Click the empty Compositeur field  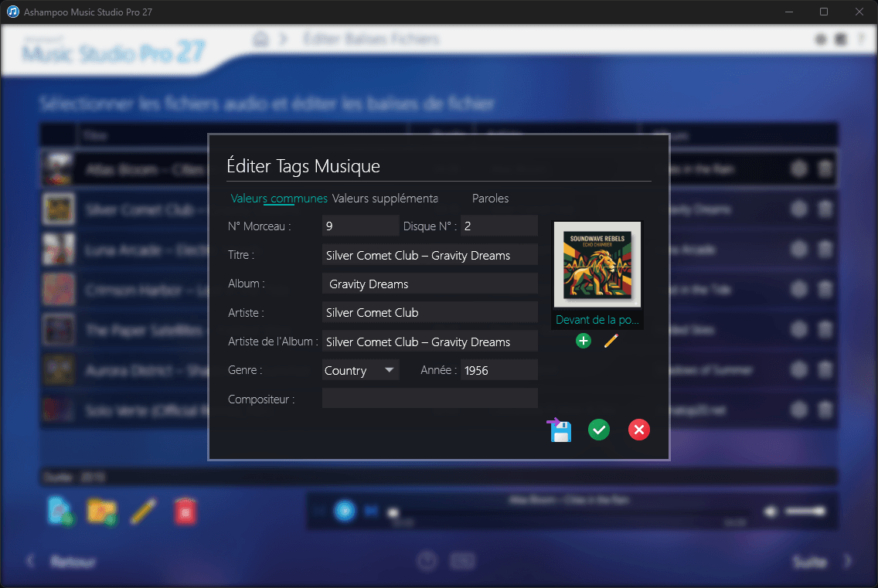[x=430, y=399]
